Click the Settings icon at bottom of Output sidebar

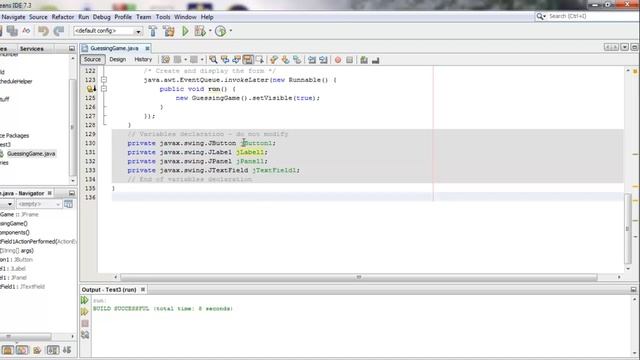coord(85,335)
